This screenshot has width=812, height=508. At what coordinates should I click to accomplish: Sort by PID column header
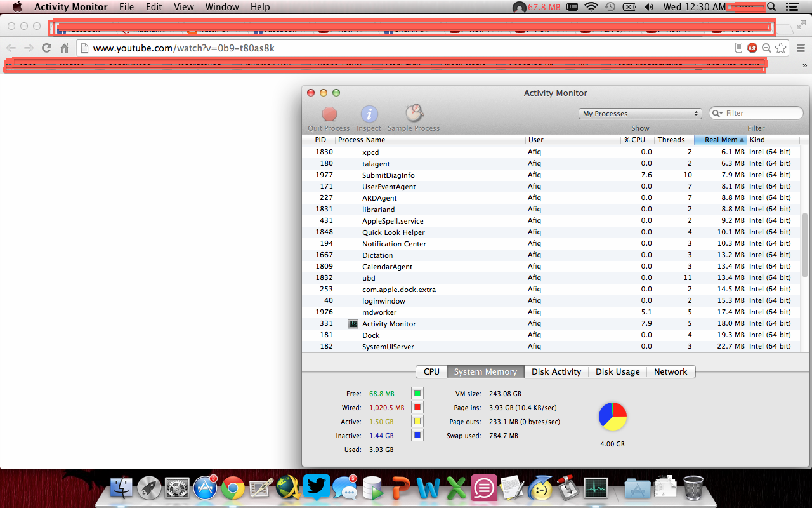(x=320, y=140)
